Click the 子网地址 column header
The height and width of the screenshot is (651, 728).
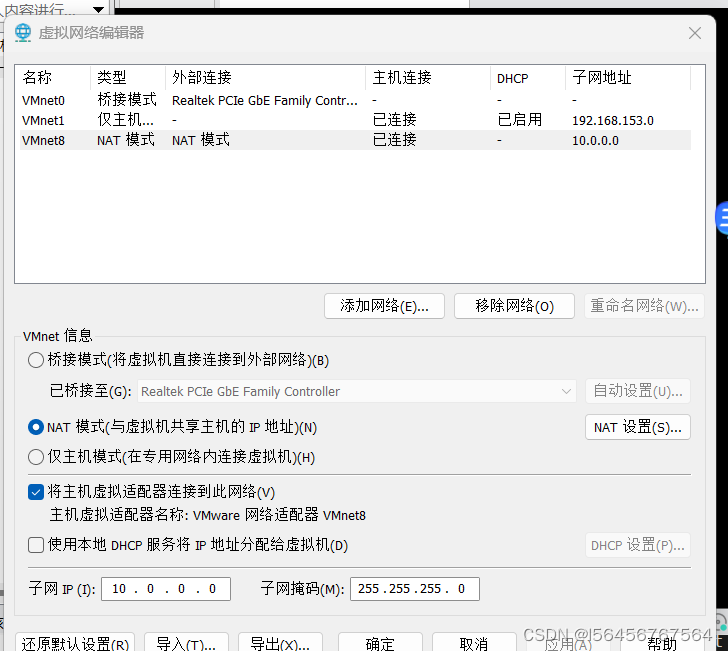(x=628, y=78)
